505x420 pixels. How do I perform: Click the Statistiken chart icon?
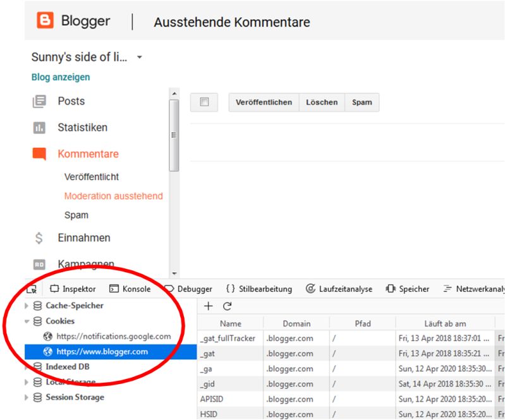point(39,128)
